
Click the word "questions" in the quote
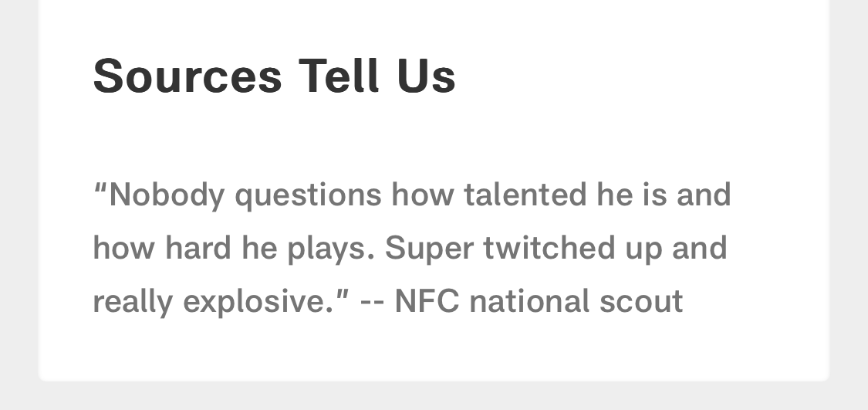[308, 195]
